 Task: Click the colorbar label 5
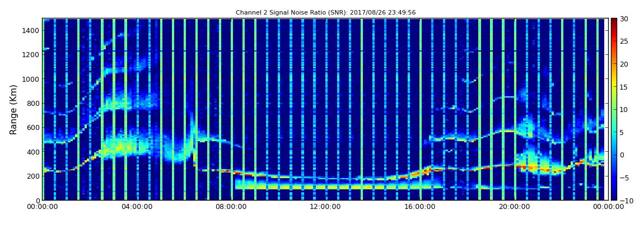click(622, 132)
